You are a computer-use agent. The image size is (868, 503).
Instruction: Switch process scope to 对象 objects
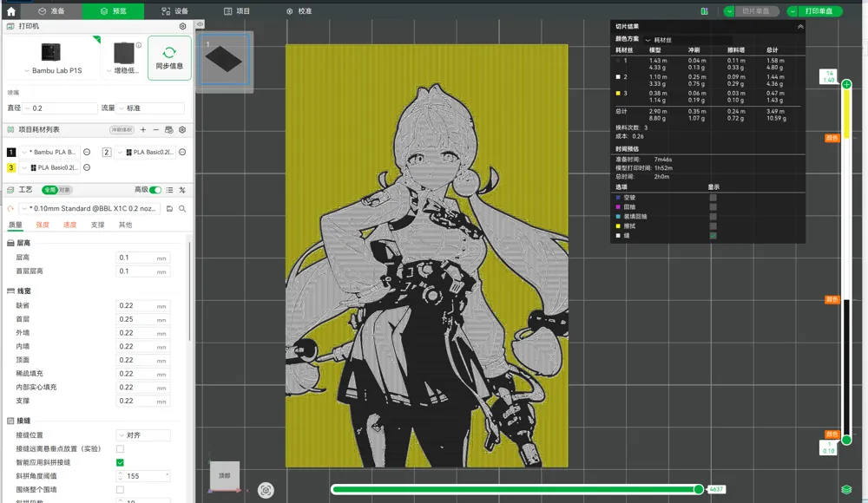[65, 190]
